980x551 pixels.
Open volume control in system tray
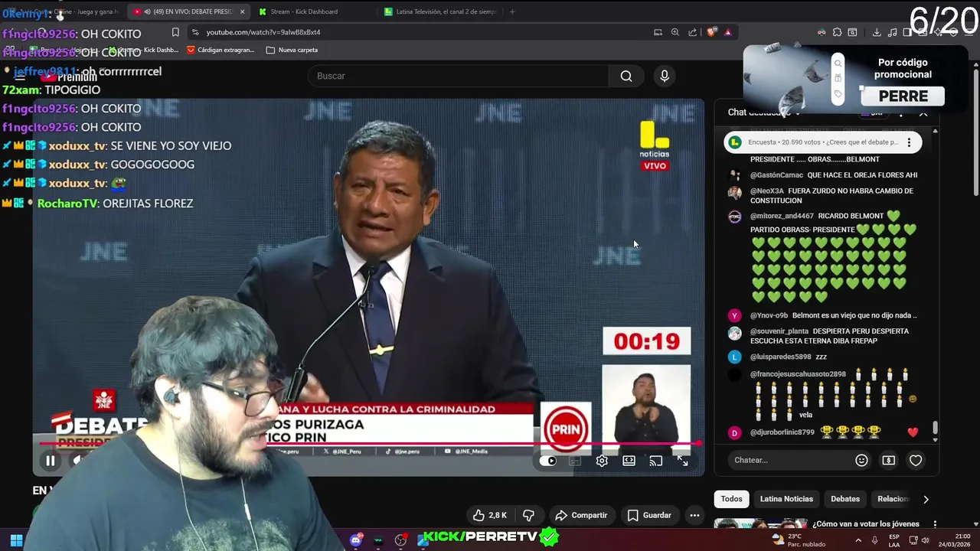(926, 540)
